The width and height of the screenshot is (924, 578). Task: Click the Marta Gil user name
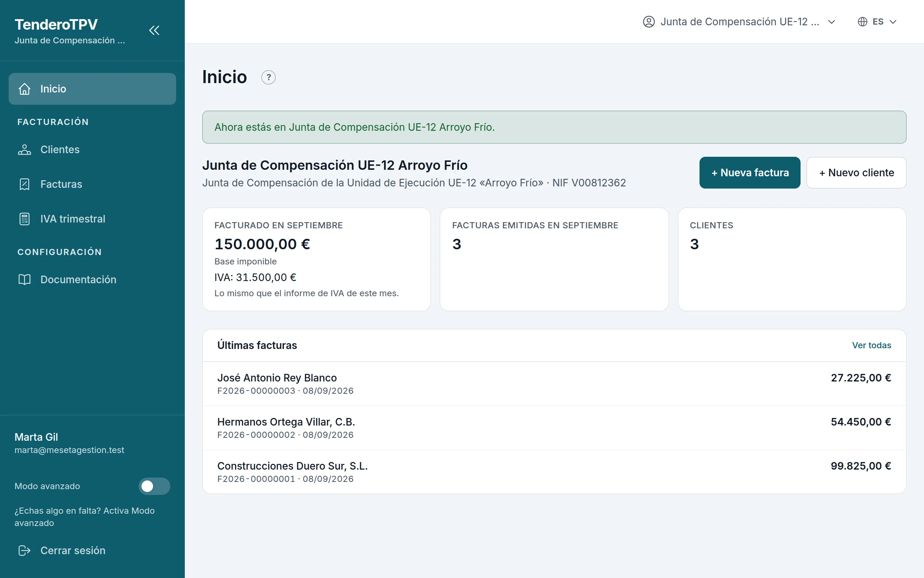36,437
